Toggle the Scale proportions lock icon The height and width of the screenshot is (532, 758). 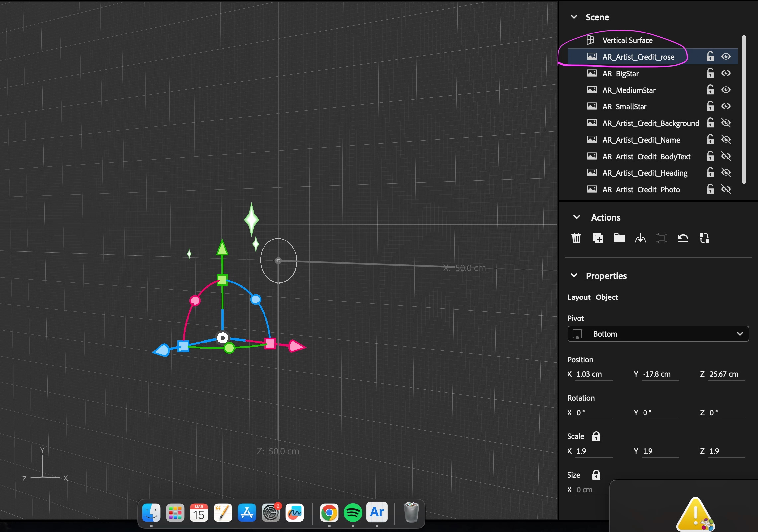pos(596,436)
